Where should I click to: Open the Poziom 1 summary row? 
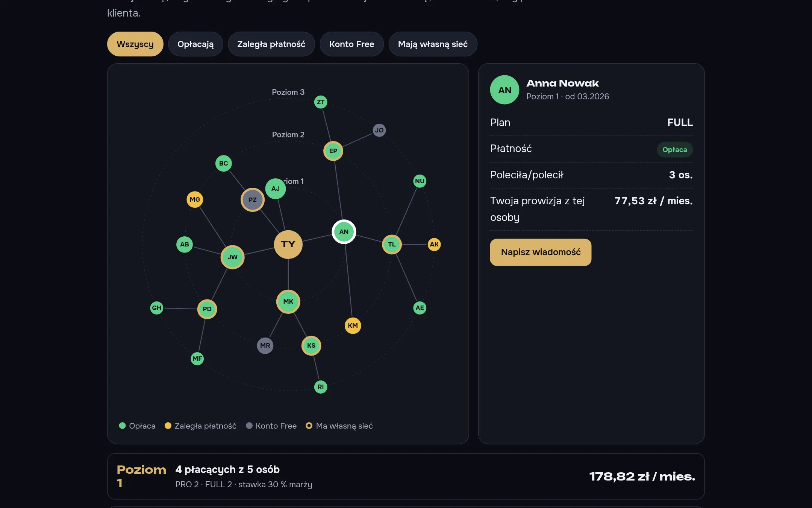[x=406, y=476]
